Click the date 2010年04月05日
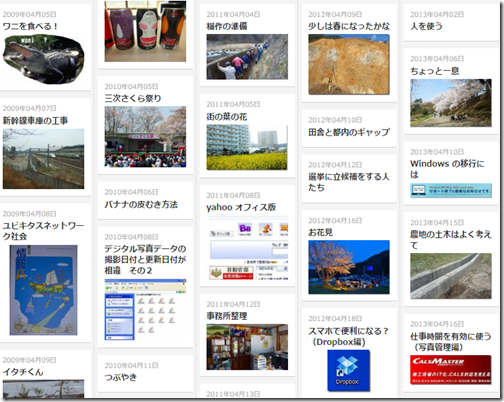Screen dimensions: 504x402 (131, 86)
